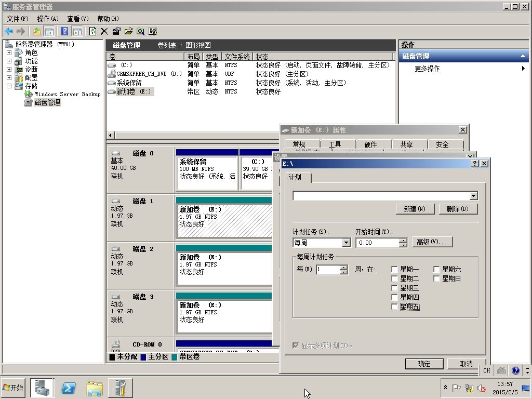Collapse the 磁盘管理 section in the actions pane
The width and height of the screenshot is (532, 399).
pyautogui.click(x=523, y=56)
